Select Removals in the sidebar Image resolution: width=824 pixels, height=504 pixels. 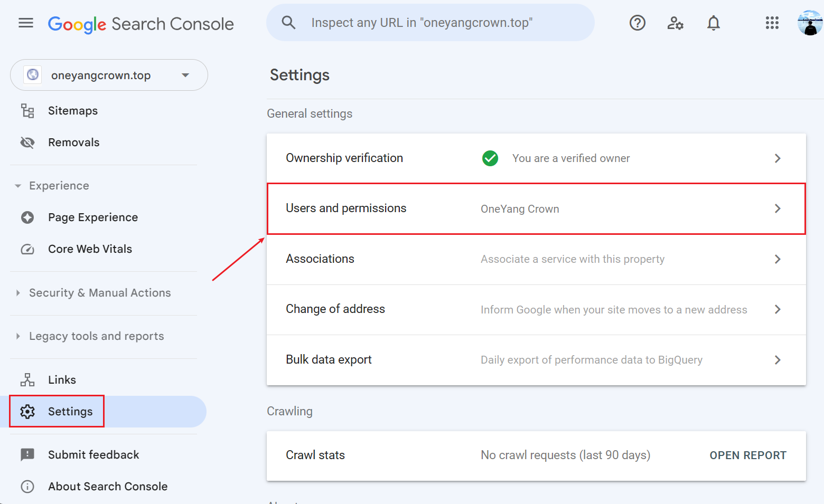[x=73, y=142]
